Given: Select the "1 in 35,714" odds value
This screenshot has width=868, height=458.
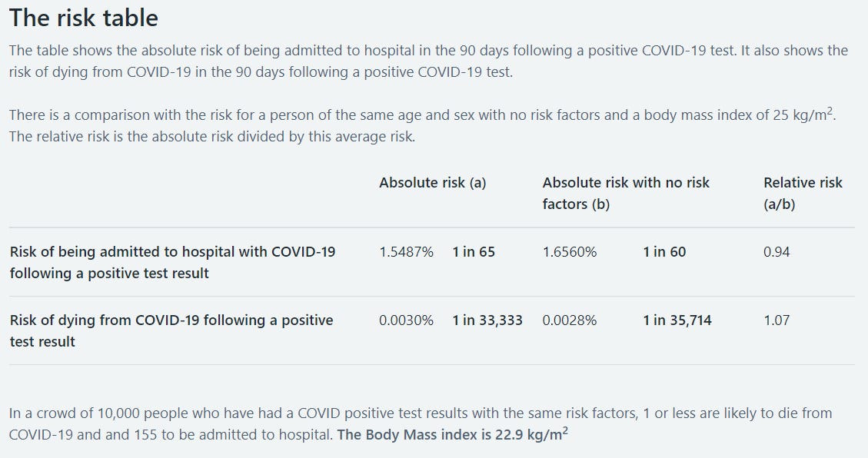Looking at the screenshot, I should click(x=677, y=320).
